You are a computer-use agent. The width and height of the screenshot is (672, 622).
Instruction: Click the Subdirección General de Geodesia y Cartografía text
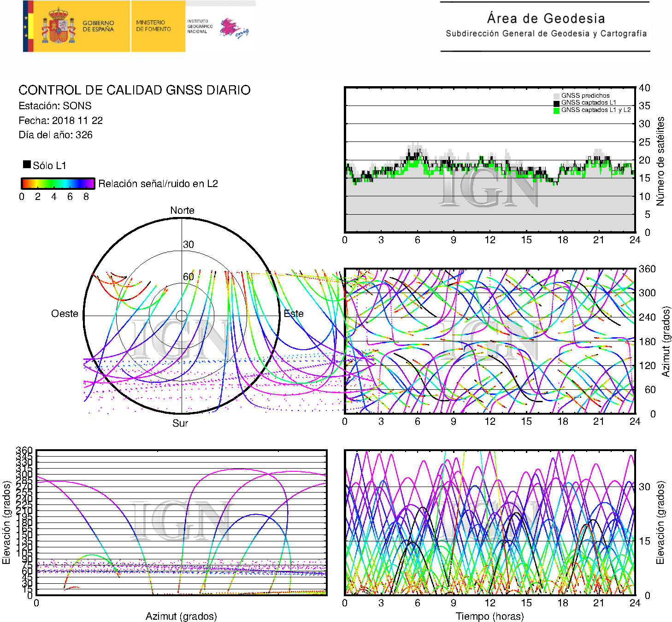(x=546, y=34)
